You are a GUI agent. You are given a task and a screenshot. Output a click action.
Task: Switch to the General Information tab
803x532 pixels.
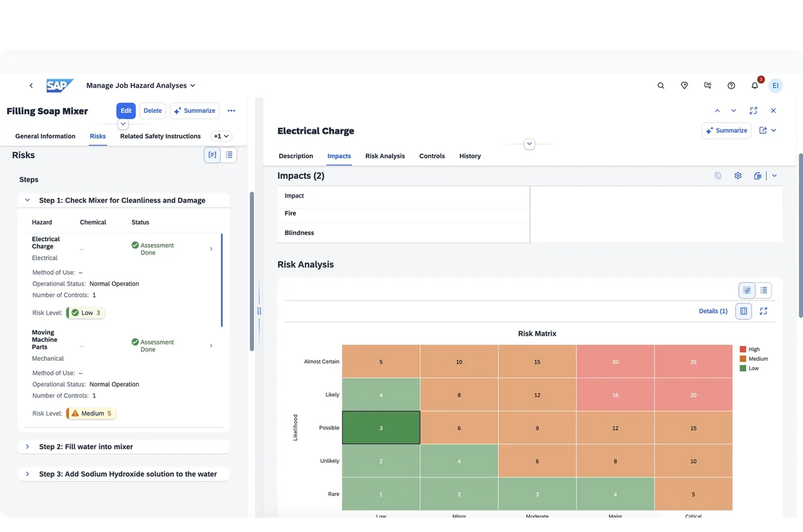click(x=45, y=136)
